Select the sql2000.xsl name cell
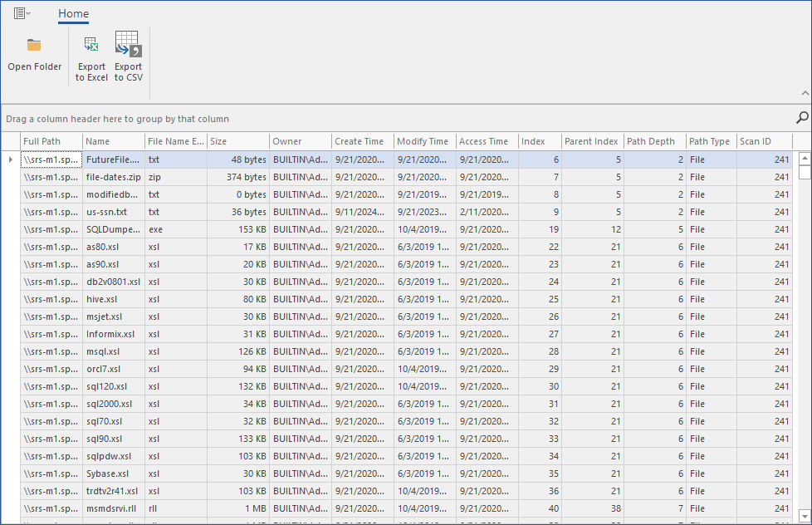812x525 pixels. tap(114, 405)
